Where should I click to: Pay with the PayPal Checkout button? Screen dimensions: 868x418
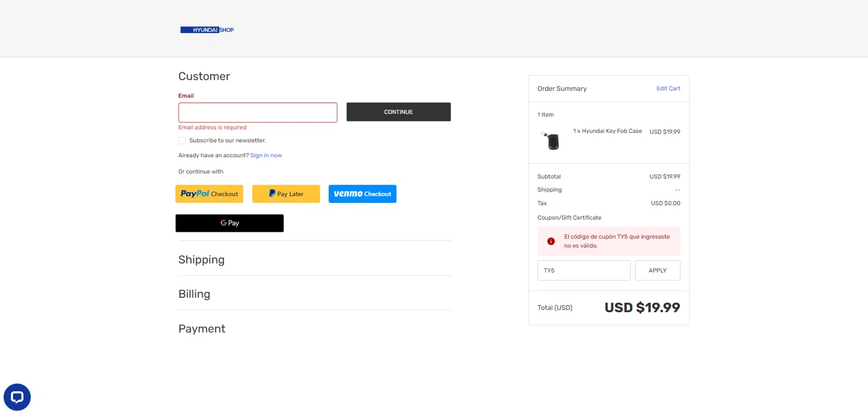click(x=209, y=194)
